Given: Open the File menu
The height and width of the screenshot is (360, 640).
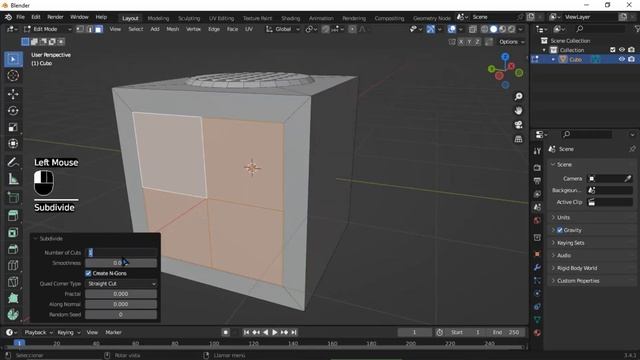Looking at the screenshot, I should coord(20,17).
